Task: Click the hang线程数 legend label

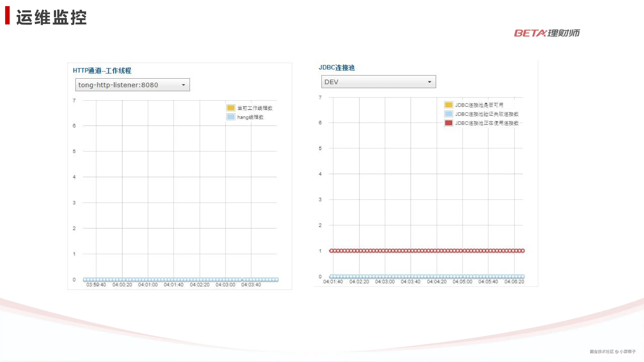Action: pyautogui.click(x=250, y=117)
